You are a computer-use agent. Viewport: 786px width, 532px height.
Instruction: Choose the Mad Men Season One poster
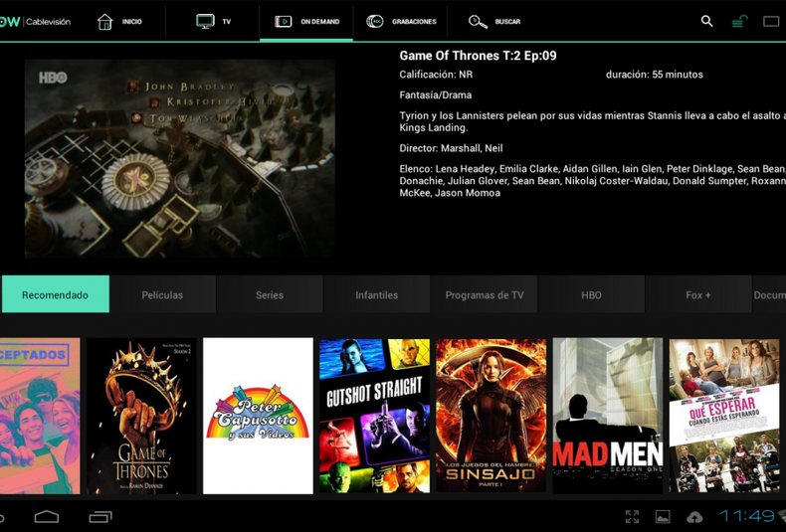(608, 416)
